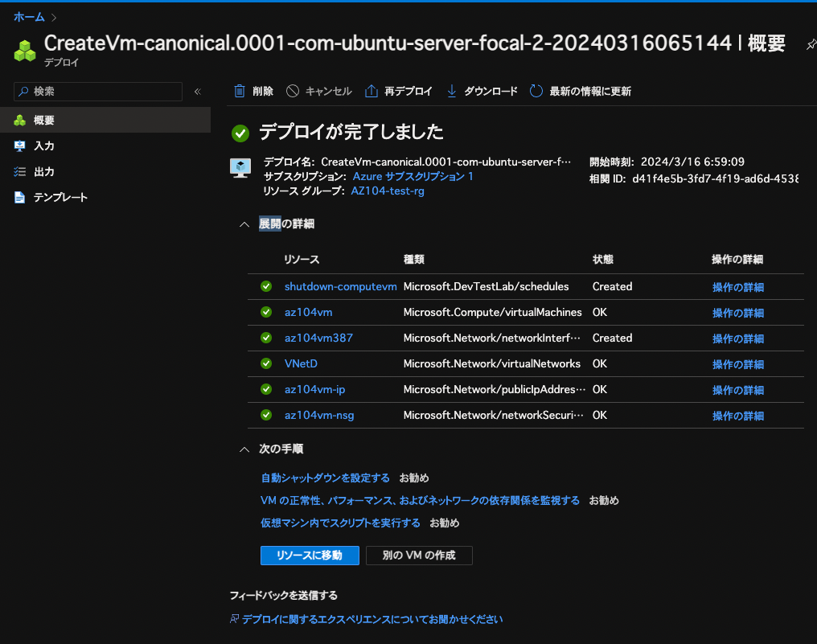Collapse the 次の手順 section
Viewport: 817px width, 644px height.
(x=244, y=449)
